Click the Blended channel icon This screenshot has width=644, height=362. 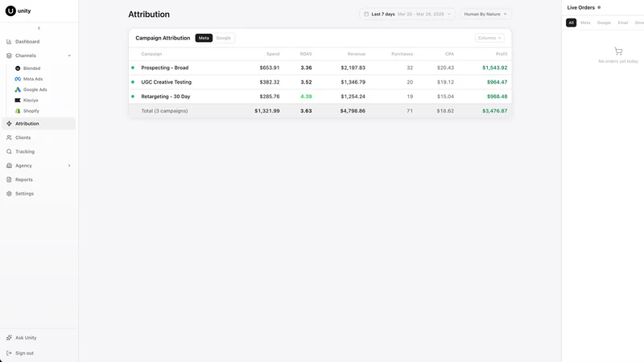tap(18, 68)
